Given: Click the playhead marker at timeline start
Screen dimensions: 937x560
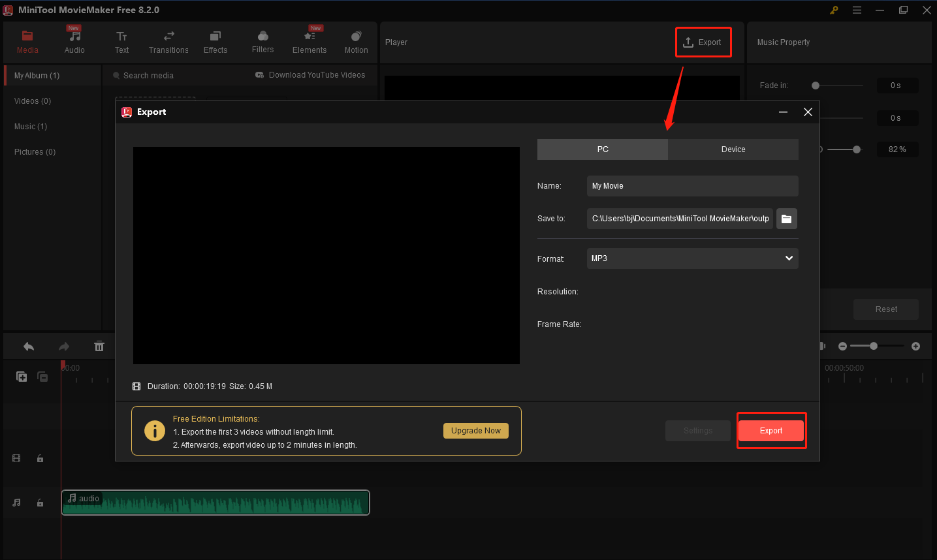Looking at the screenshot, I should click(x=63, y=364).
